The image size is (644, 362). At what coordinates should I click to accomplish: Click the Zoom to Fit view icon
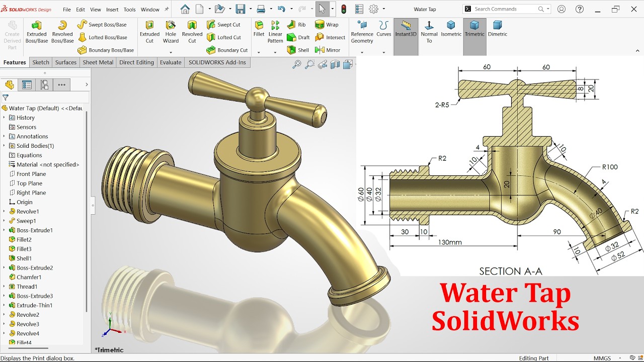point(297,64)
